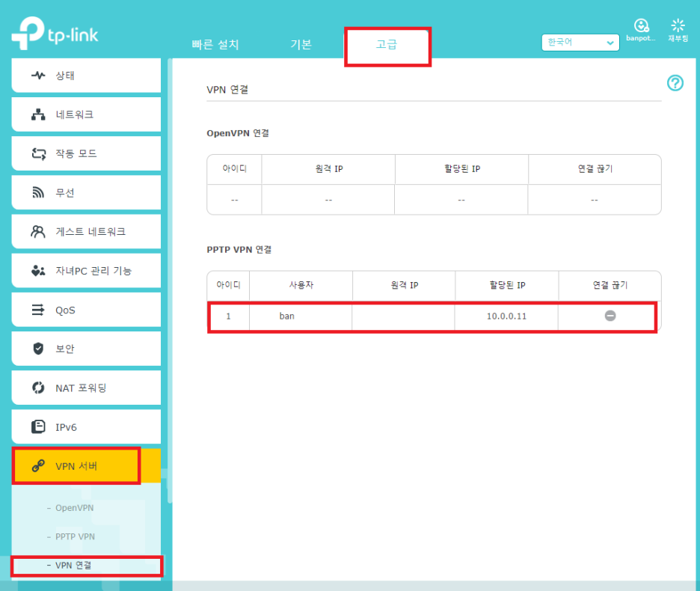Collapse the VPN 서버 menu
This screenshot has height=591, width=700.
point(86,466)
